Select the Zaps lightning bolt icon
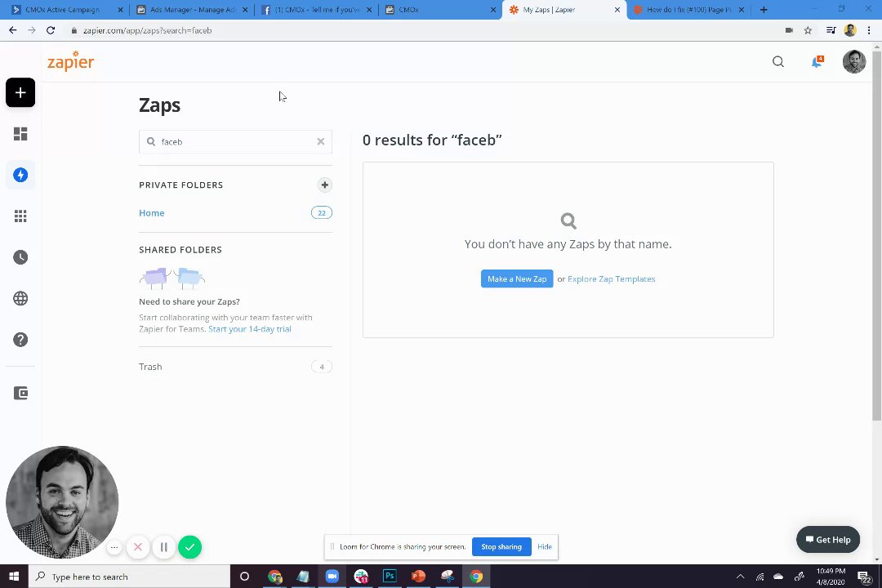The width and height of the screenshot is (882, 588). pyautogui.click(x=20, y=175)
